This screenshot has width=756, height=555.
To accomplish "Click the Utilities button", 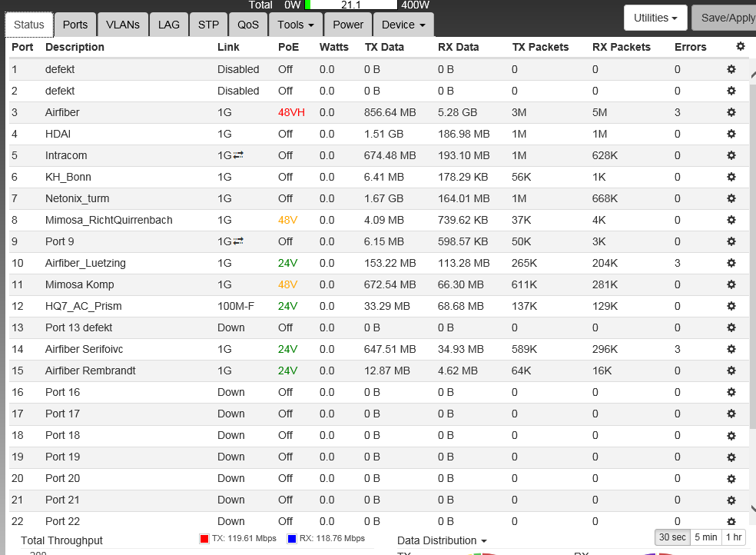I will click(655, 17).
